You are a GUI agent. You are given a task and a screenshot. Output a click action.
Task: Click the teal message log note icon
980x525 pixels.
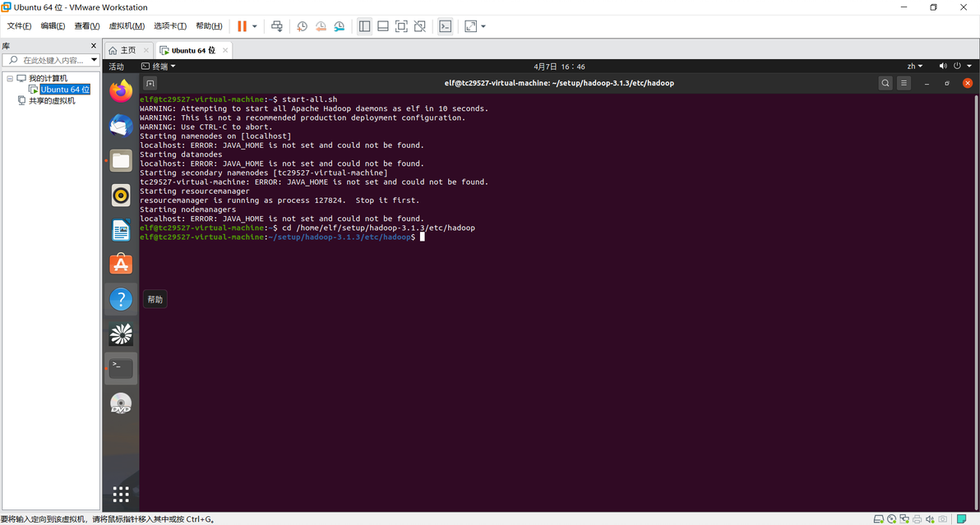point(962,518)
